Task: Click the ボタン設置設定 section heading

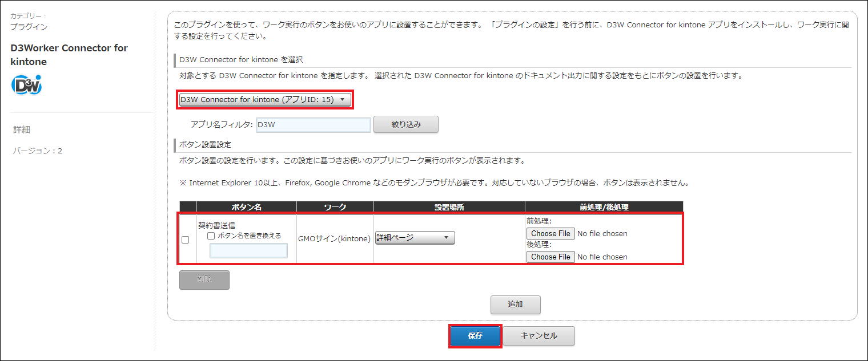Action: pyautogui.click(x=205, y=145)
